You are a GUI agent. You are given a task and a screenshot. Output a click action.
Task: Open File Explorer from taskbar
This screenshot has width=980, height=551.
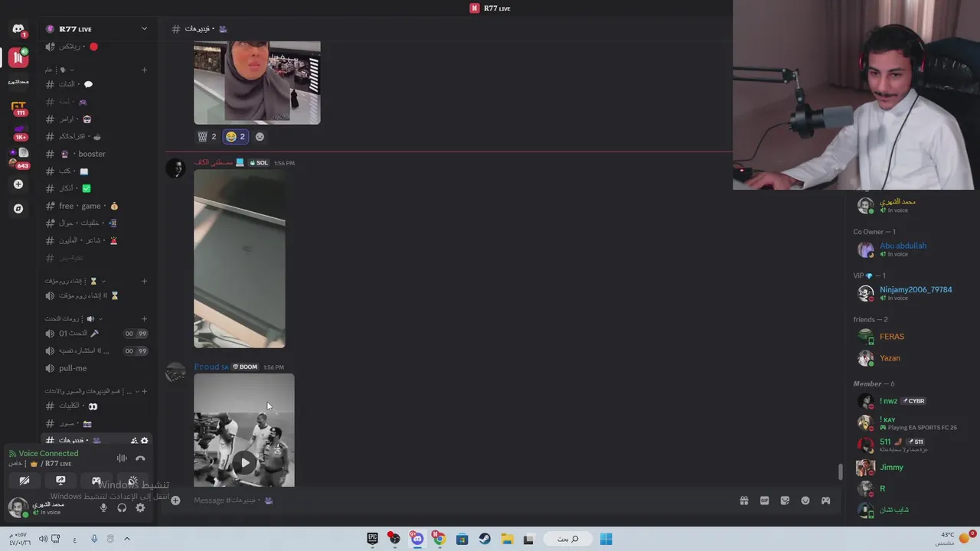click(x=507, y=539)
